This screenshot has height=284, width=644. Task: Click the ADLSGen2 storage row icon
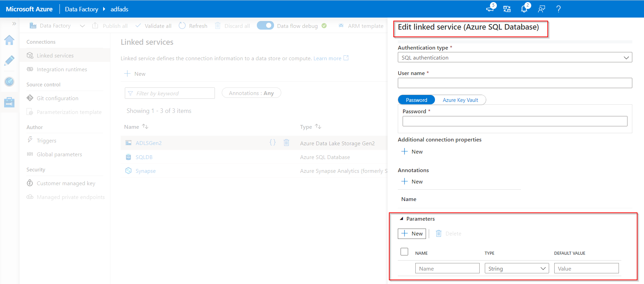(129, 143)
